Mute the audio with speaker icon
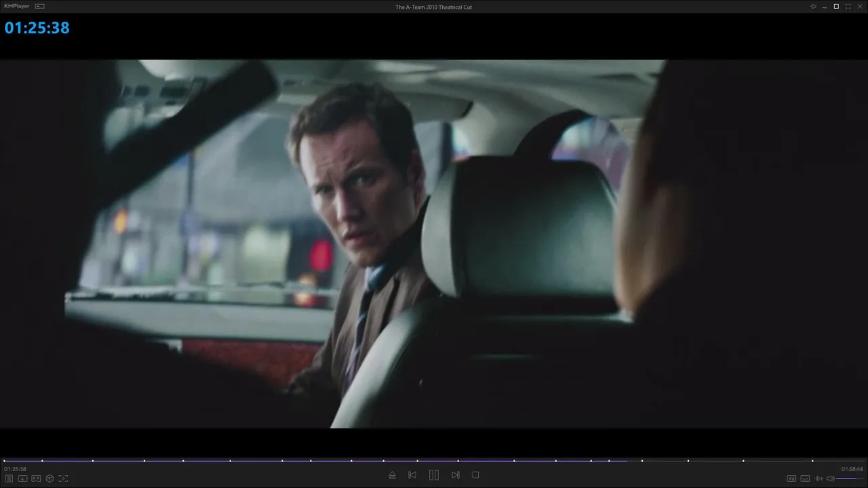The height and width of the screenshot is (488, 868). 831,479
